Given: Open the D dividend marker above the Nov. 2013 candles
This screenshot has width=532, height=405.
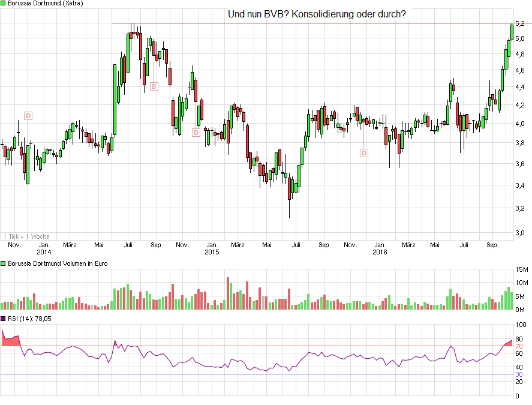Looking at the screenshot, I should pyautogui.click(x=28, y=116).
